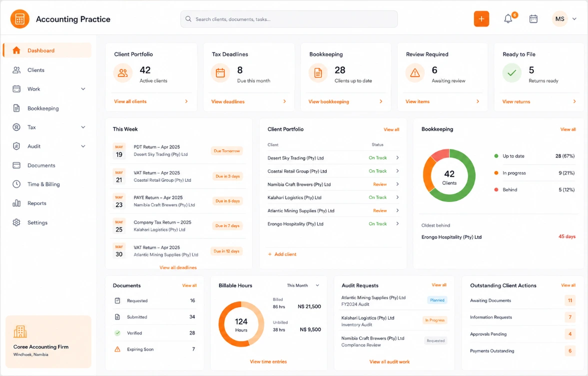Click View all in Bookkeeping panel
The image size is (588, 376).
tap(568, 129)
